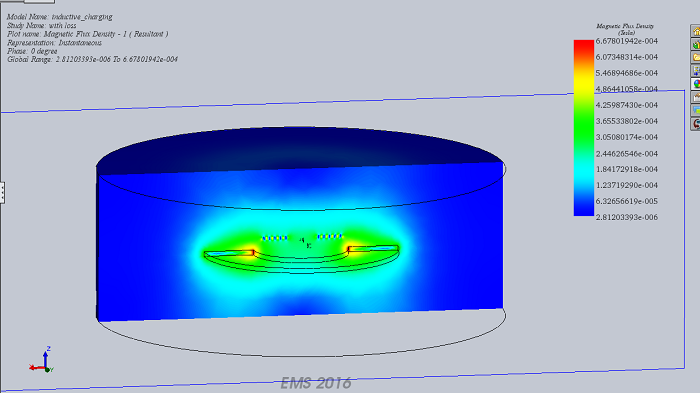Select legend value 1.23719290e-004
The image size is (700, 393).
626,185
